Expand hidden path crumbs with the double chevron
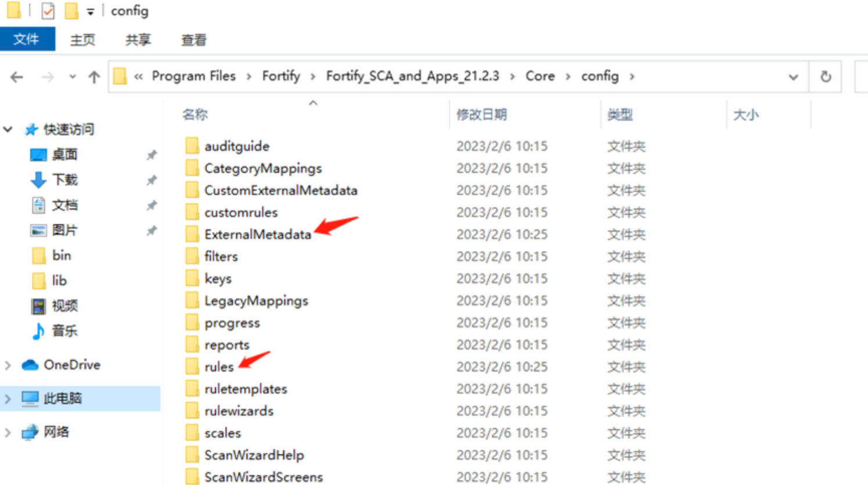 (x=138, y=76)
